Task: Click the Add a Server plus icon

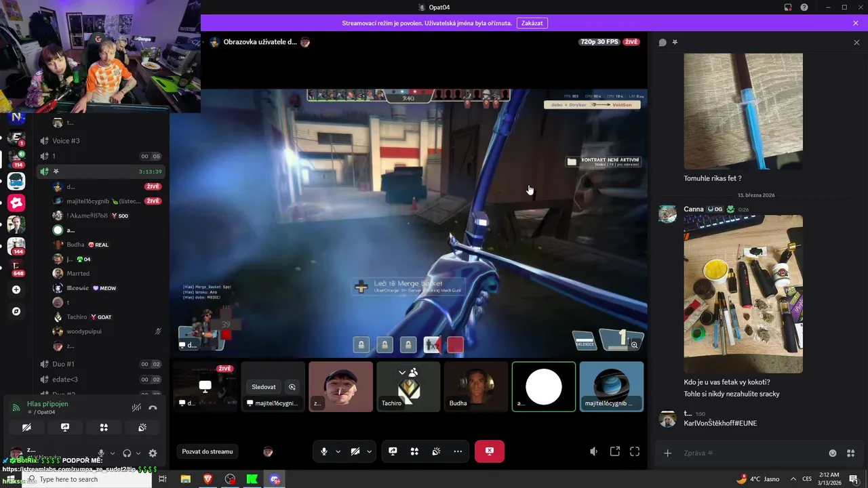Action: [16, 289]
